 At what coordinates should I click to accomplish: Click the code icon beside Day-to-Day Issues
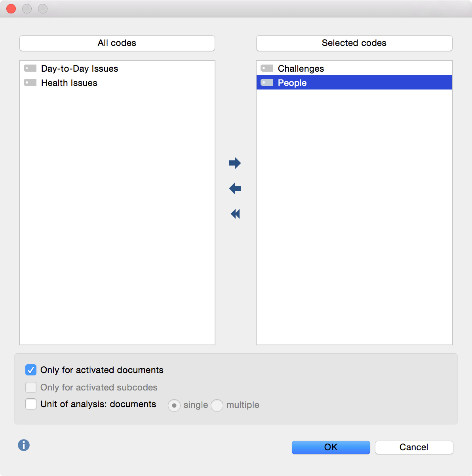pos(30,68)
